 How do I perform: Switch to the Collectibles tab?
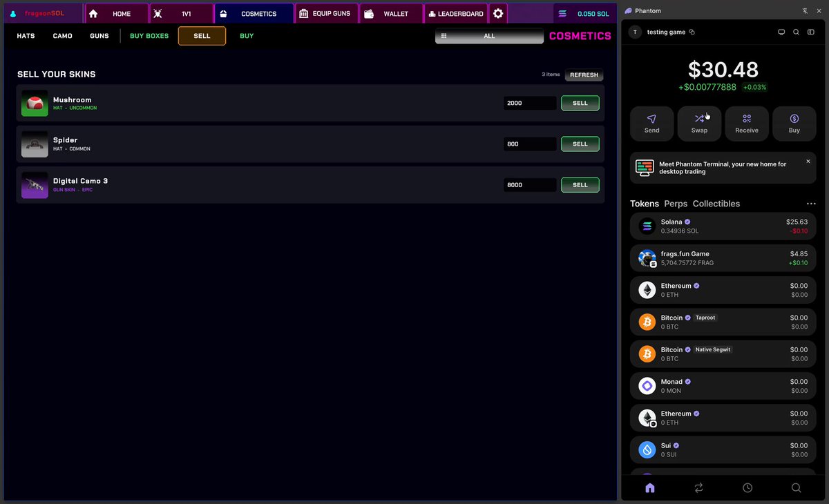tap(716, 204)
